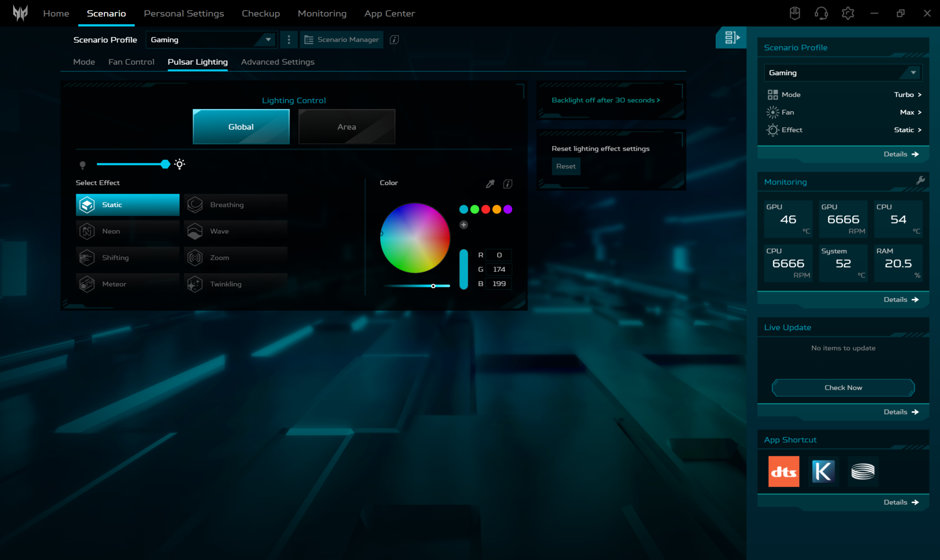Collapse the right sidebar panel icon

732,38
